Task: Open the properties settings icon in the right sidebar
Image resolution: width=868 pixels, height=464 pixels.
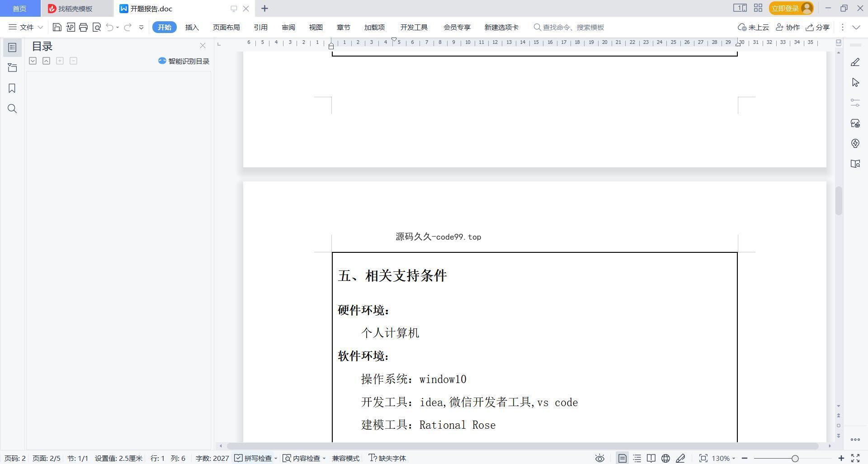Action: pyautogui.click(x=855, y=103)
